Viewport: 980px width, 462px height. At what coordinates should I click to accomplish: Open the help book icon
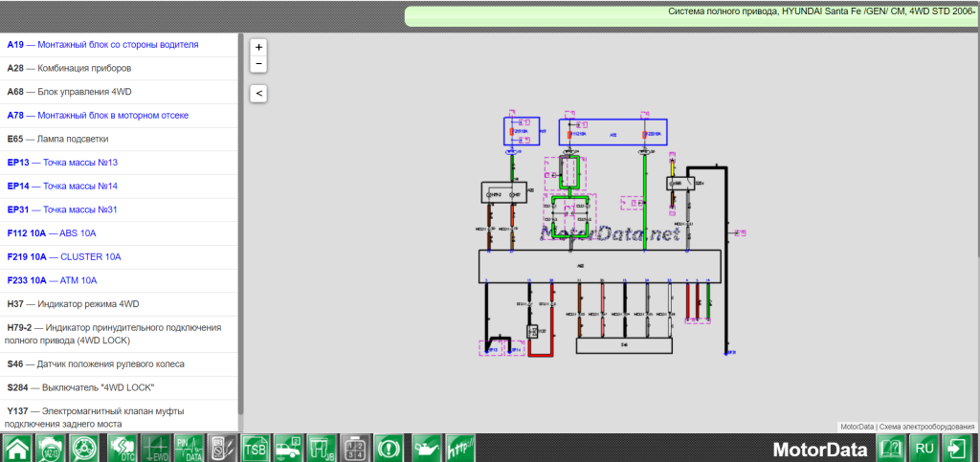[891, 448]
